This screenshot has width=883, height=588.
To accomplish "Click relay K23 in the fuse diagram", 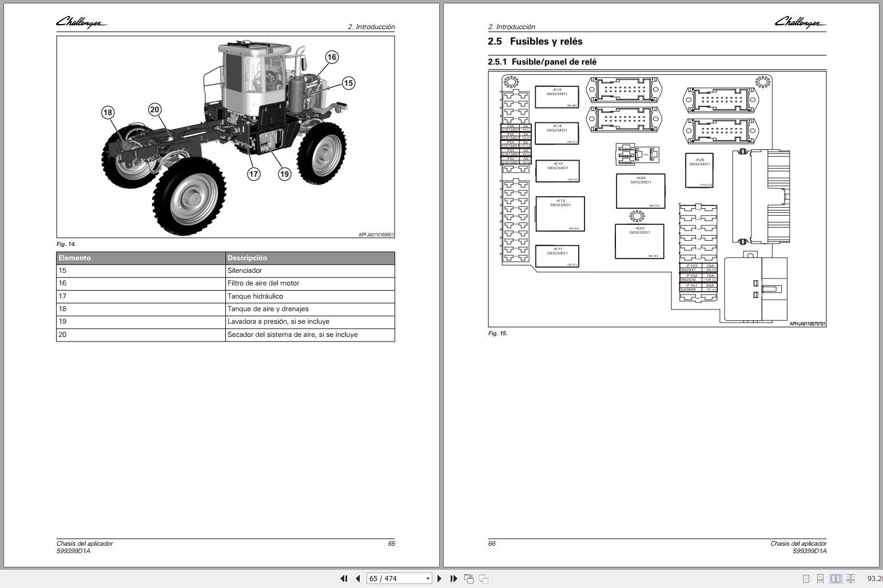I will click(x=639, y=241).
